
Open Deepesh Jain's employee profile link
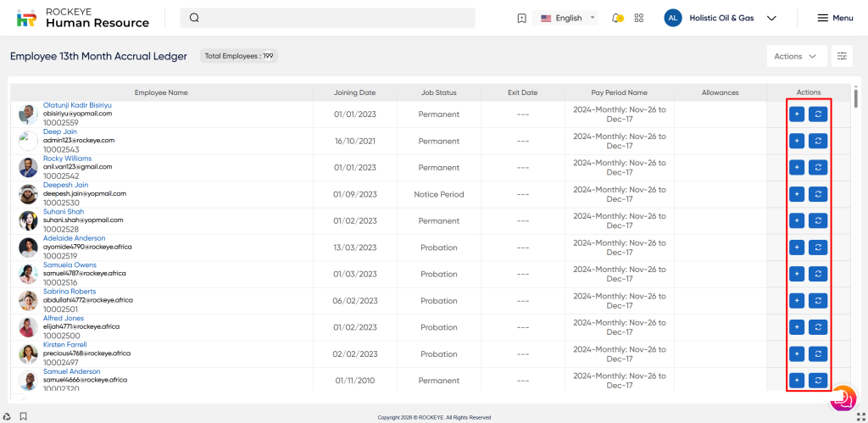click(x=65, y=185)
